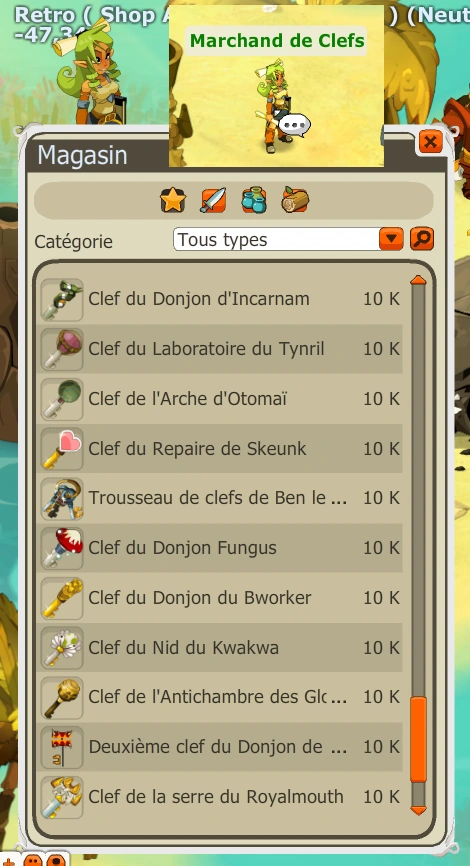The image size is (470, 866).
Task: Click the heart-shaped Skeunk key icon
Action: (62, 448)
